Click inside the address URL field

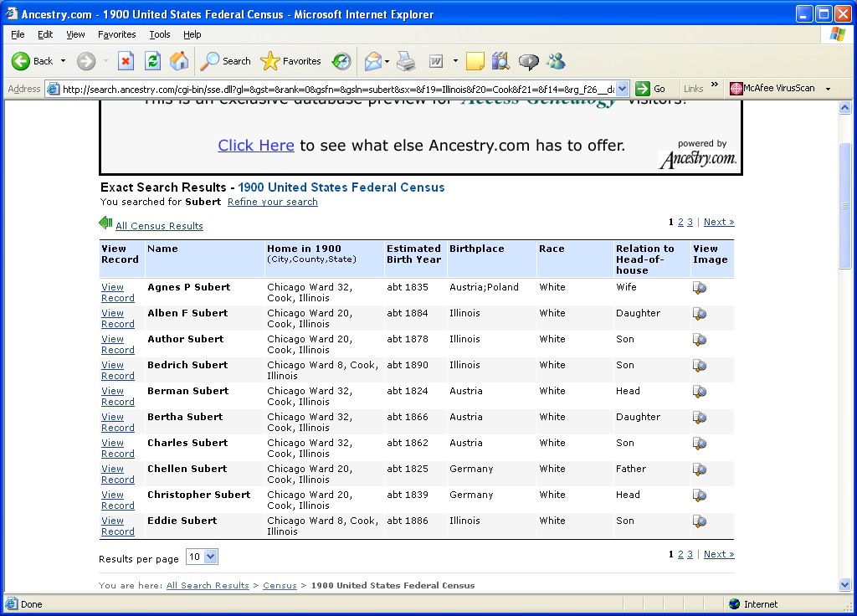click(338, 89)
